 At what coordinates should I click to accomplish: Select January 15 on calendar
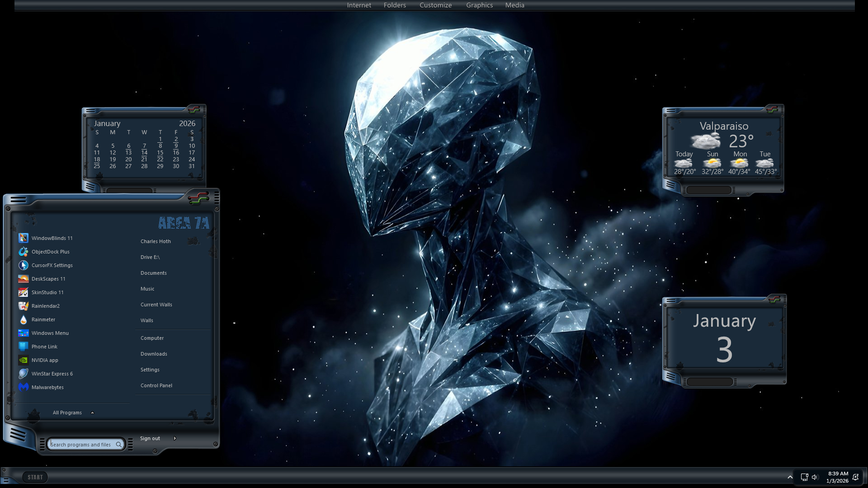click(x=160, y=153)
